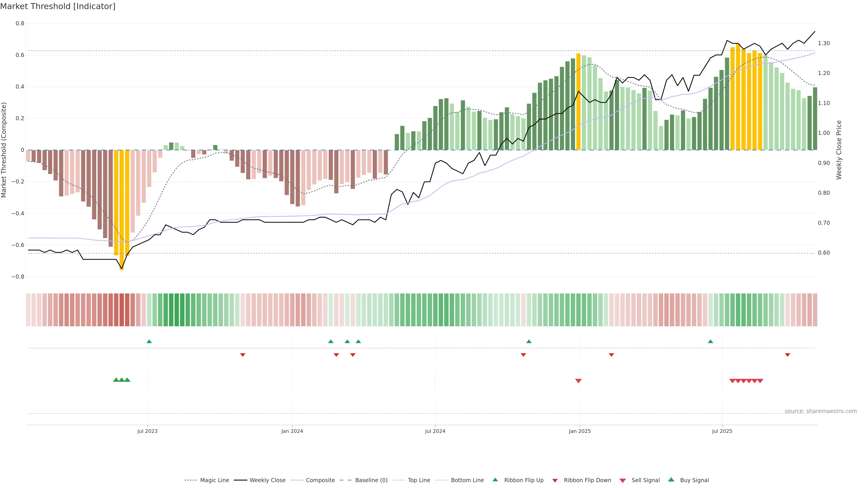Click the Ribbon Flip Up marker at Jul 2023
Viewport: 868px width, 488px height.
coord(149,342)
